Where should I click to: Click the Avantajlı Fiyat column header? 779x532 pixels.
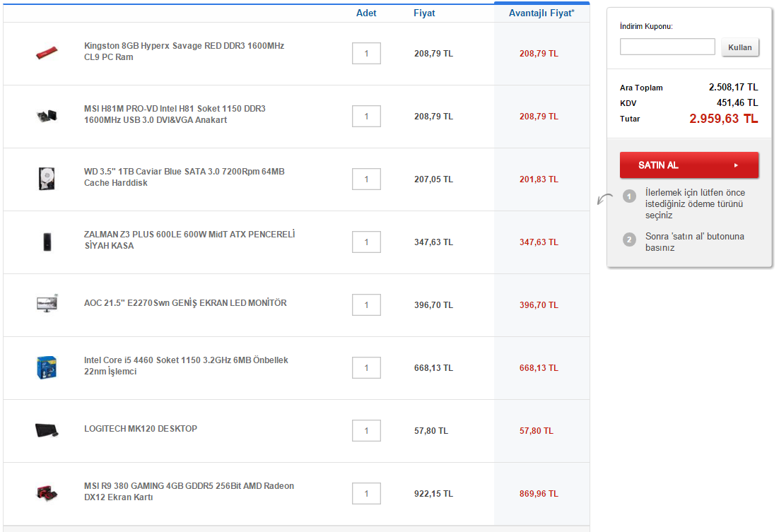click(x=541, y=13)
